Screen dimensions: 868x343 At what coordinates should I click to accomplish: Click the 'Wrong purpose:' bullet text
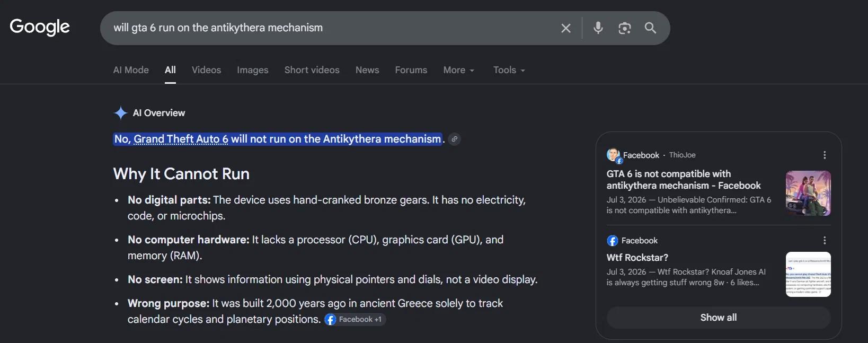(x=169, y=303)
